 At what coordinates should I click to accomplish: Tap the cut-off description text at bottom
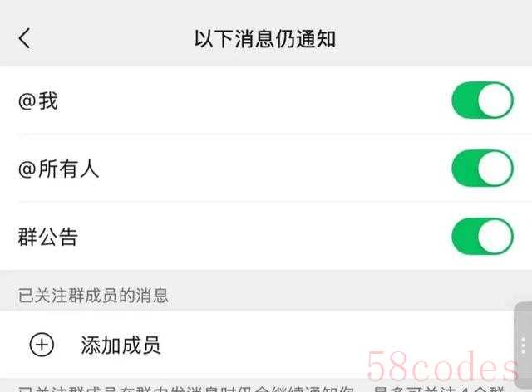point(261,389)
